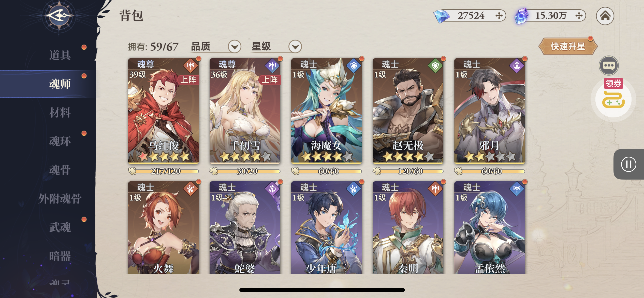The image size is (644, 298).
Task: Tap the pause button on right edge
Action: (628, 164)
